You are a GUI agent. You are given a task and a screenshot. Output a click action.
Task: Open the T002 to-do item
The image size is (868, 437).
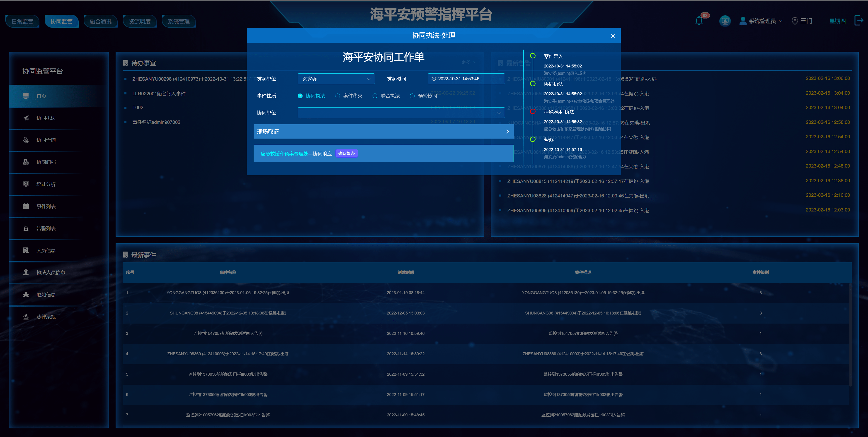138,107
